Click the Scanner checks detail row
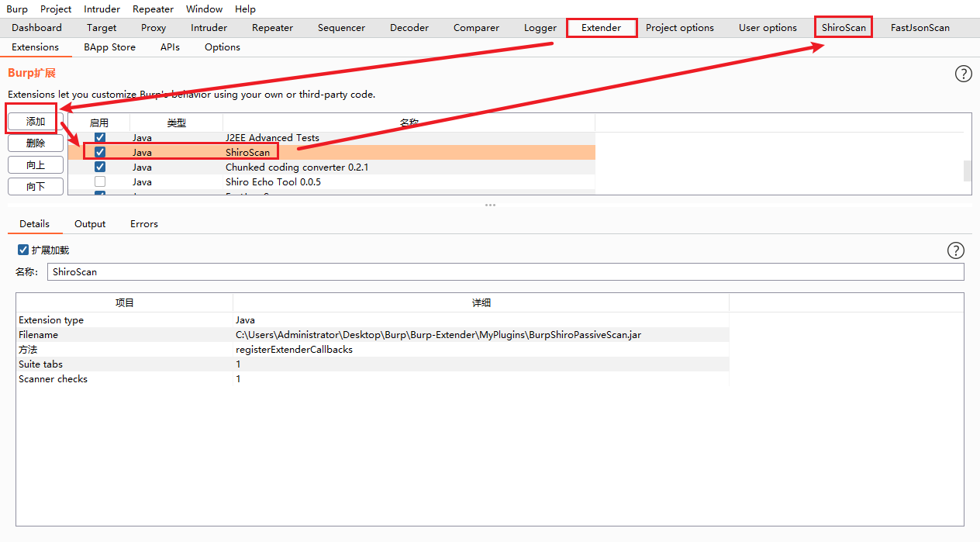The width and height of the screenshot is (980, 542). click(373, 379)
